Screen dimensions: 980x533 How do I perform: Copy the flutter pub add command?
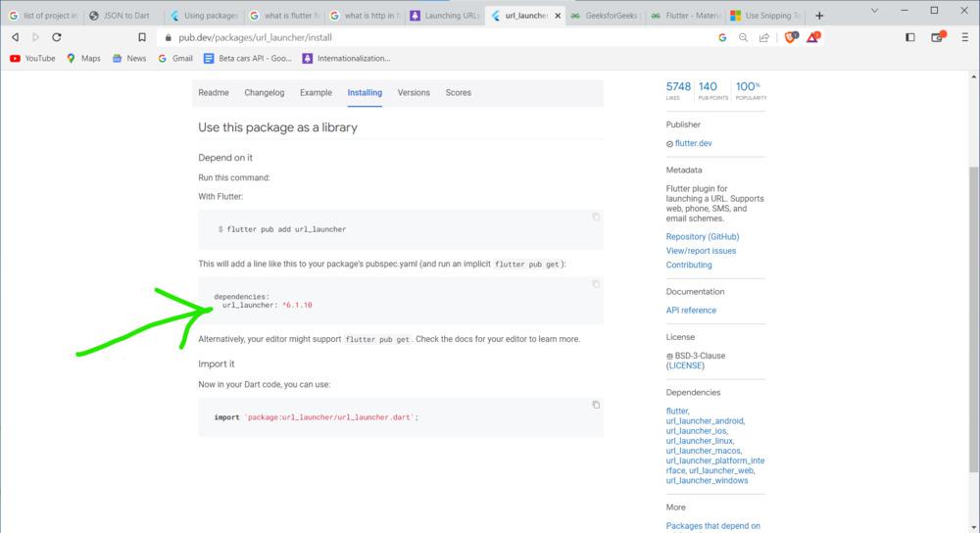click(596, 217)
